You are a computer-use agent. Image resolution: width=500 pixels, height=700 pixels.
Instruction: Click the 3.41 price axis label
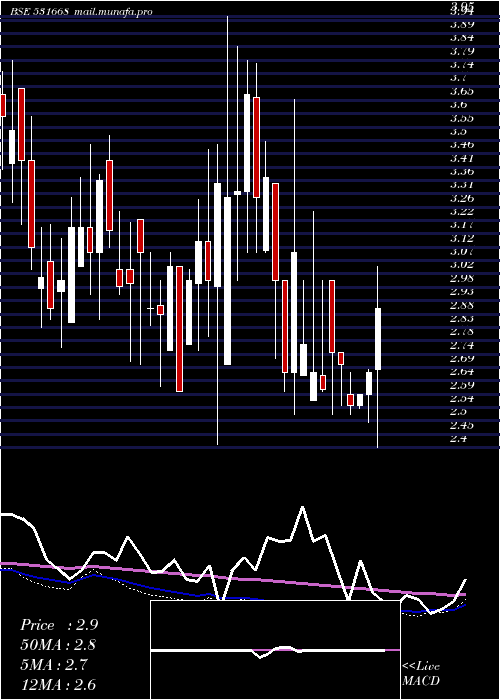pyautogui.click(x=462, y=158)
